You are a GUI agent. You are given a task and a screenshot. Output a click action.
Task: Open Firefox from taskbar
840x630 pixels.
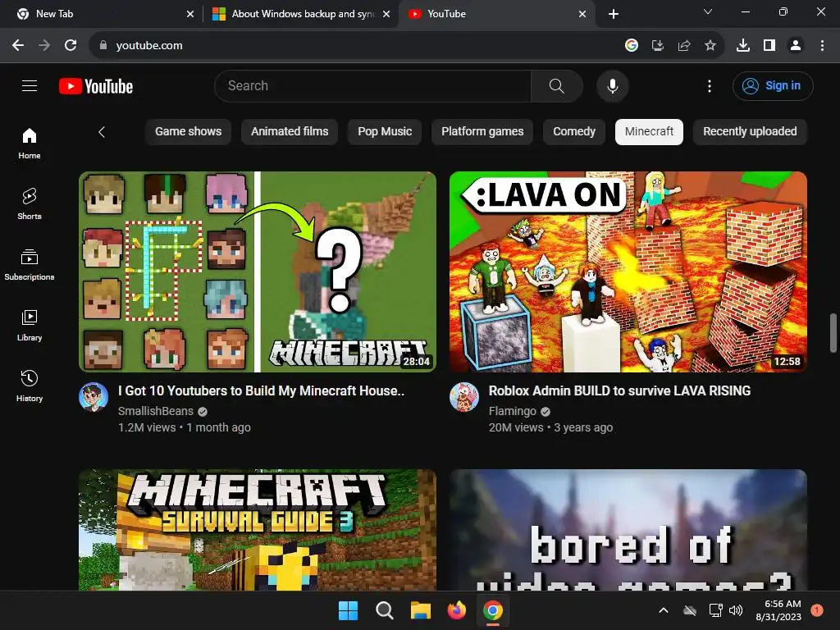(456, 610)
